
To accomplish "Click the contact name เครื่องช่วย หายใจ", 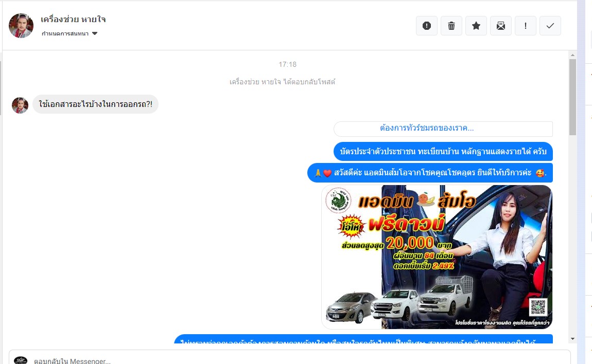I will point(73,19).
